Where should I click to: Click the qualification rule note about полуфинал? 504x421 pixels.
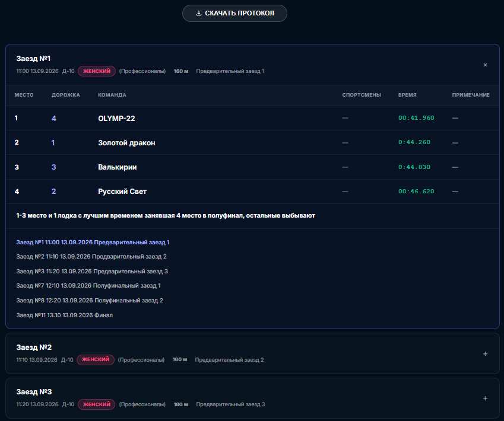[166, 216]
